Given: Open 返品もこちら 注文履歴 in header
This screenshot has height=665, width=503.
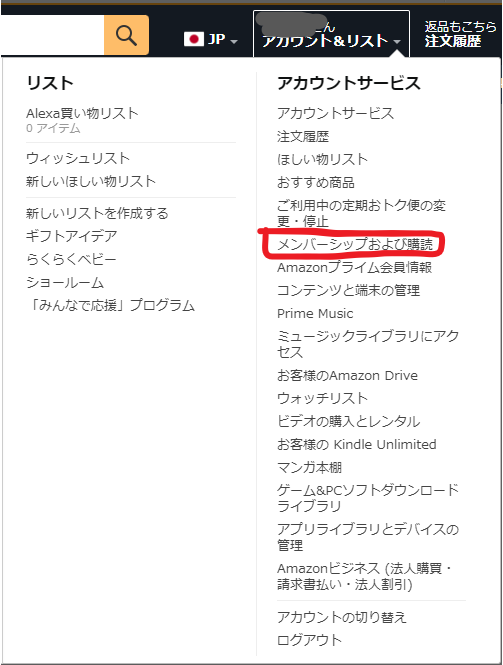Looking at the screenshot, I should [460, 34].
